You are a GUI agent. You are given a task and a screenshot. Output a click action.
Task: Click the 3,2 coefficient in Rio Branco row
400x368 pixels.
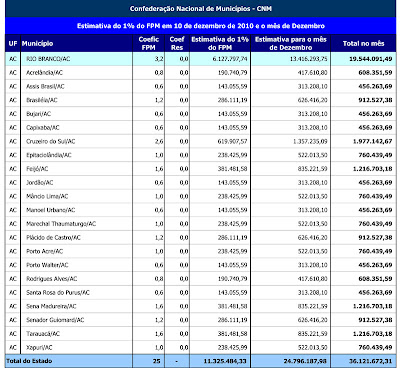159,59
